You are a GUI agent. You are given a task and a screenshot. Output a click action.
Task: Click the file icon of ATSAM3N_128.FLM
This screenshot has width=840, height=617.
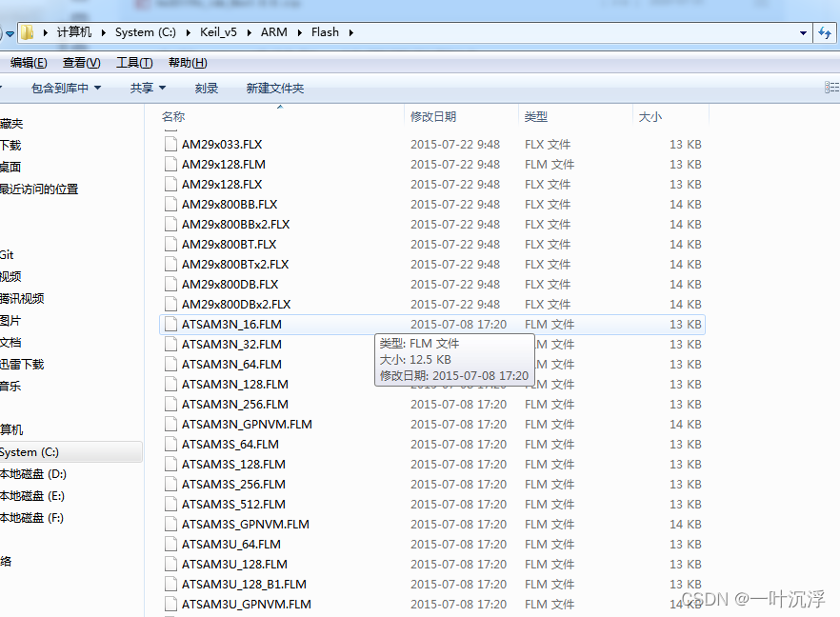[x=170, y=384]
